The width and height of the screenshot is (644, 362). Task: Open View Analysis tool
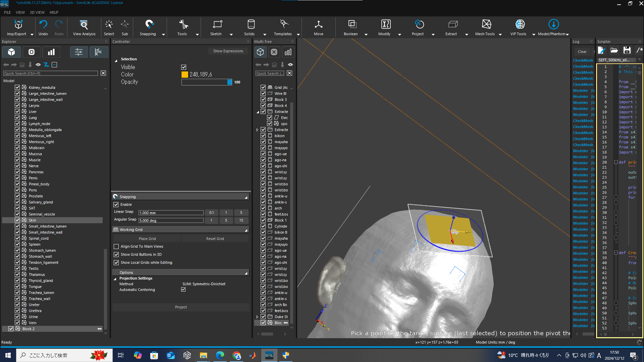(x=84, y=27)
